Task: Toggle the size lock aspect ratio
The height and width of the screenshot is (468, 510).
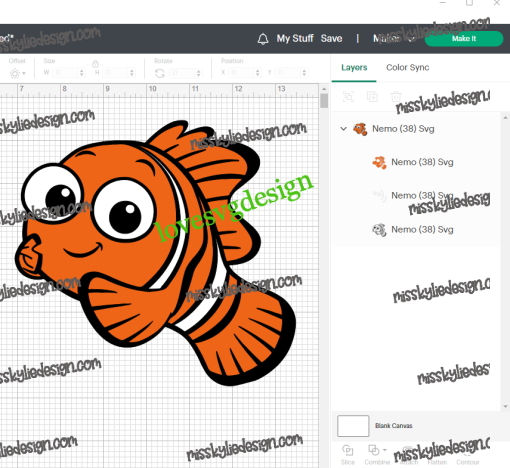Action: tap(95, 63)
